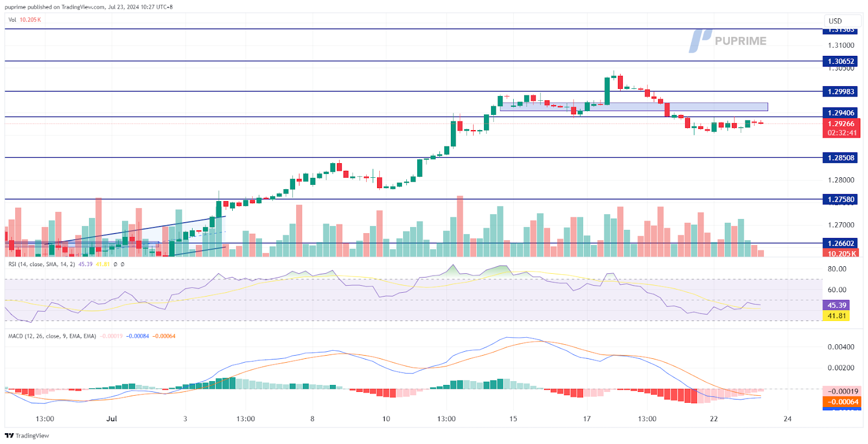Click the 1.30652 horizontal line price label

click(x=840, y=61)
